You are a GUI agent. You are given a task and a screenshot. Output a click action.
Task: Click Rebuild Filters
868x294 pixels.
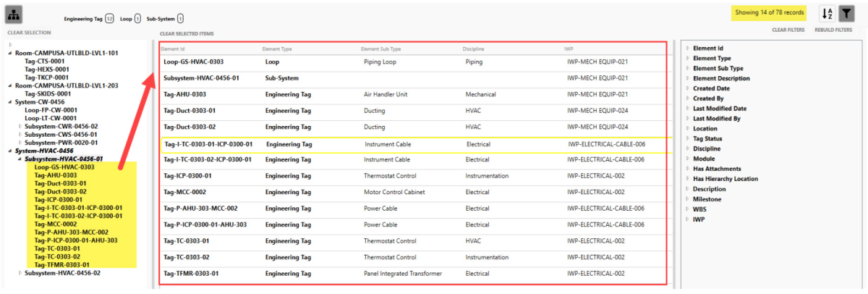[x=834, y=30]
